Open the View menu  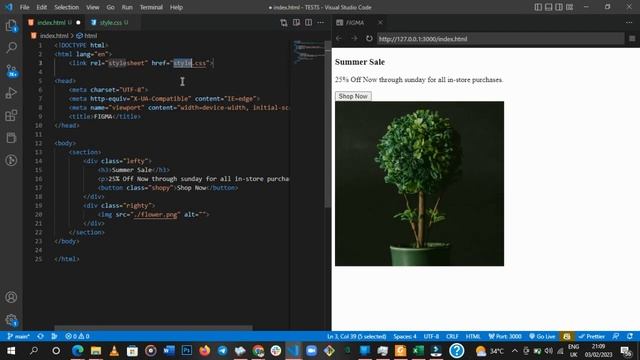[93, 7]
